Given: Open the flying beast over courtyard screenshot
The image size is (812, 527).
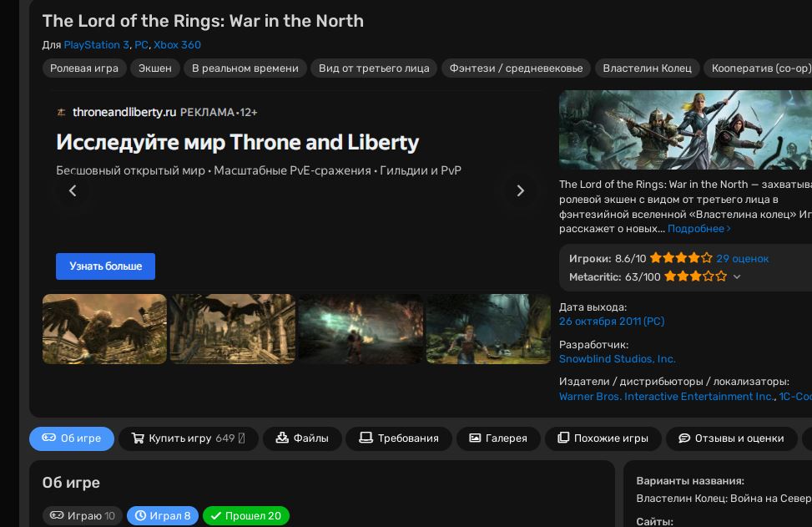Looking at the screenshot, I should click(x=233, y=329).
